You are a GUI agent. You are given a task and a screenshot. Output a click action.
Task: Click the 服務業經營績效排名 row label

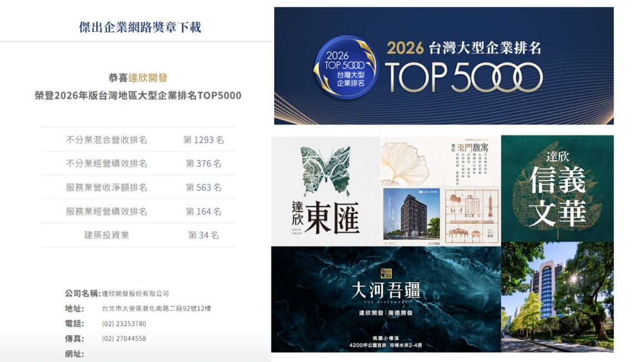tap(107, 211)
